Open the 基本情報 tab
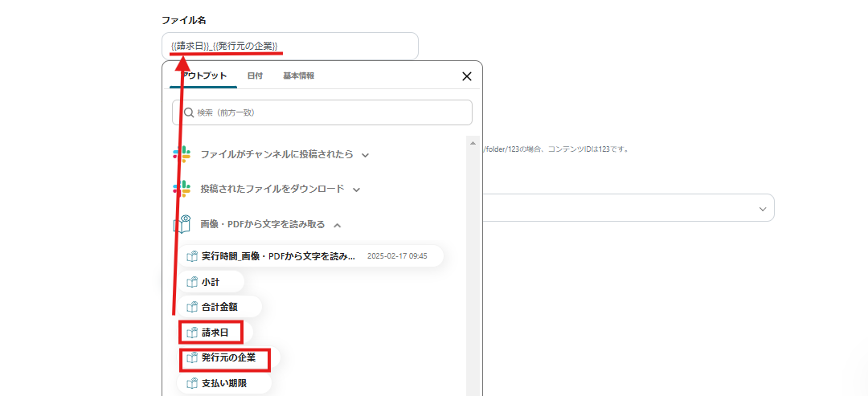 point(299,76)
